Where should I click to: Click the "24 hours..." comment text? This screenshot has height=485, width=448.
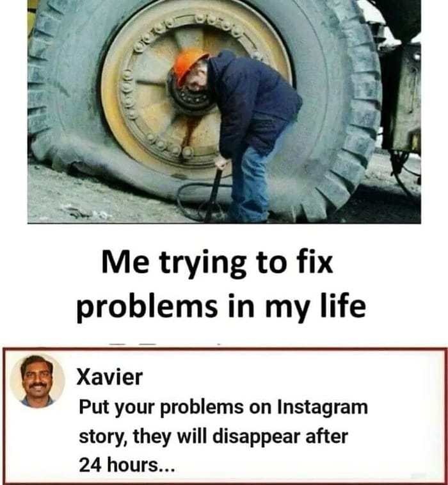pos(127,465)
